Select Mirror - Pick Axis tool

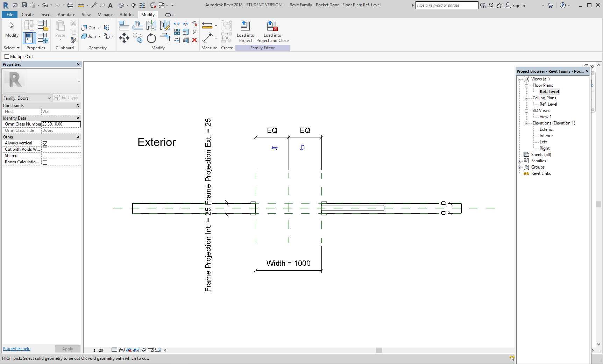[x=151, y=26]
